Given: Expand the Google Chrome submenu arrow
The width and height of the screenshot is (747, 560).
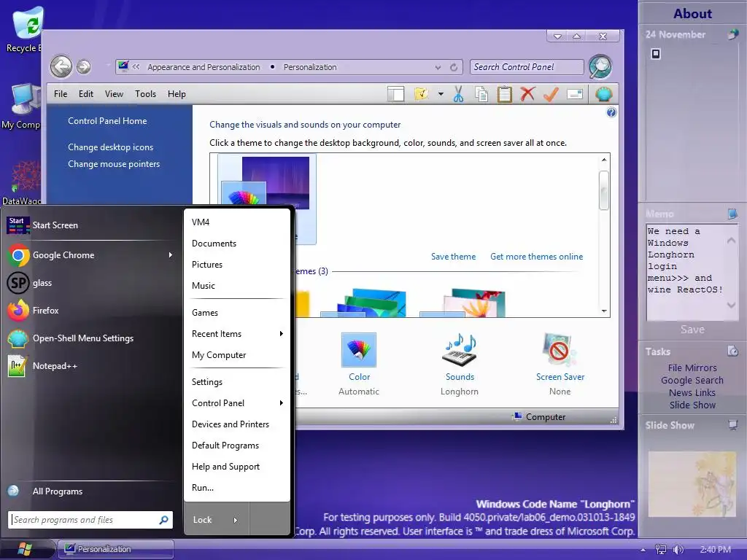Looking at the screenshot, I should point(171,255).
